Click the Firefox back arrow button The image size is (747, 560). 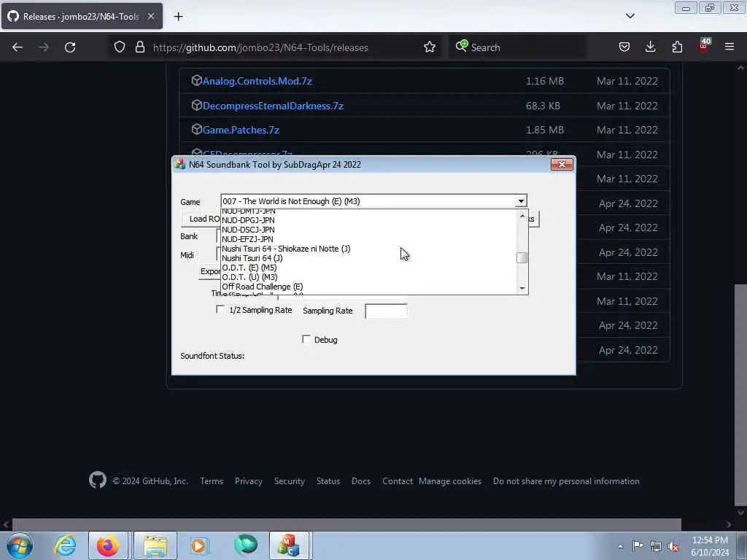[18, 47]
